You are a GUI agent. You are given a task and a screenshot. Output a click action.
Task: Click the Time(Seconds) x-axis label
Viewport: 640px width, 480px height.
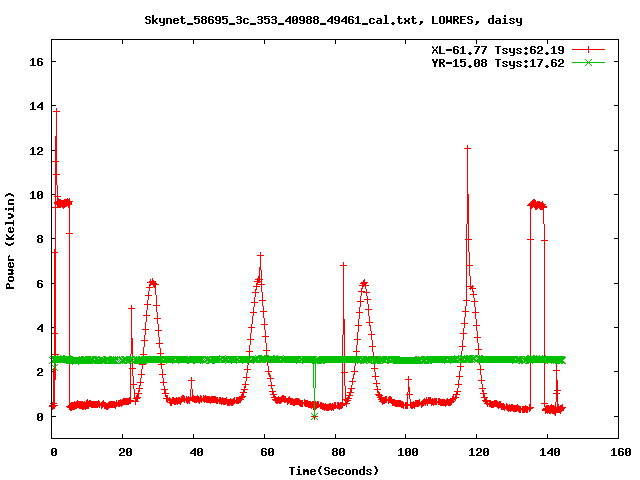point(333,471)
